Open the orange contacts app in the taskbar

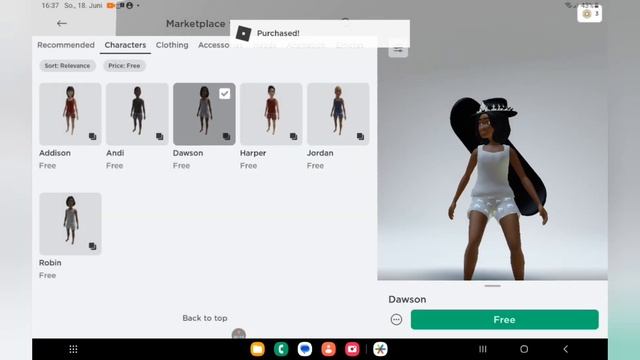329,349
